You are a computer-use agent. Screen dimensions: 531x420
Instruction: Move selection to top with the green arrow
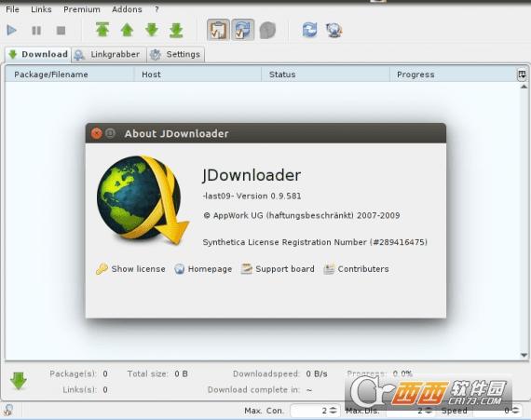coord(102,30)
